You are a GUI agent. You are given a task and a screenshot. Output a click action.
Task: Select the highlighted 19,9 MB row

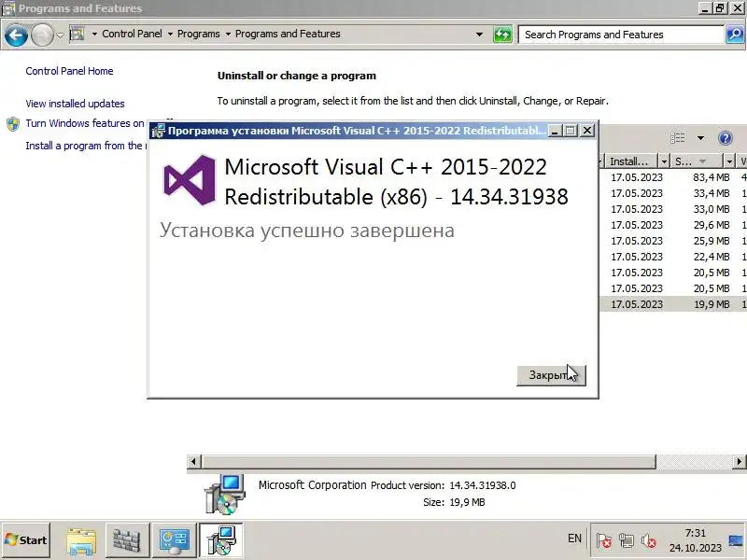(673, 304)
